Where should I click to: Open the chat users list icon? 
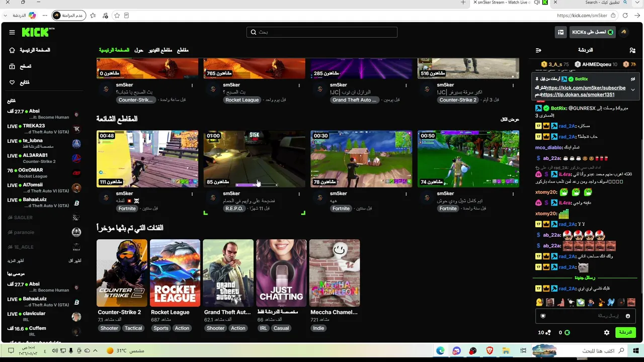coord(632,50)
